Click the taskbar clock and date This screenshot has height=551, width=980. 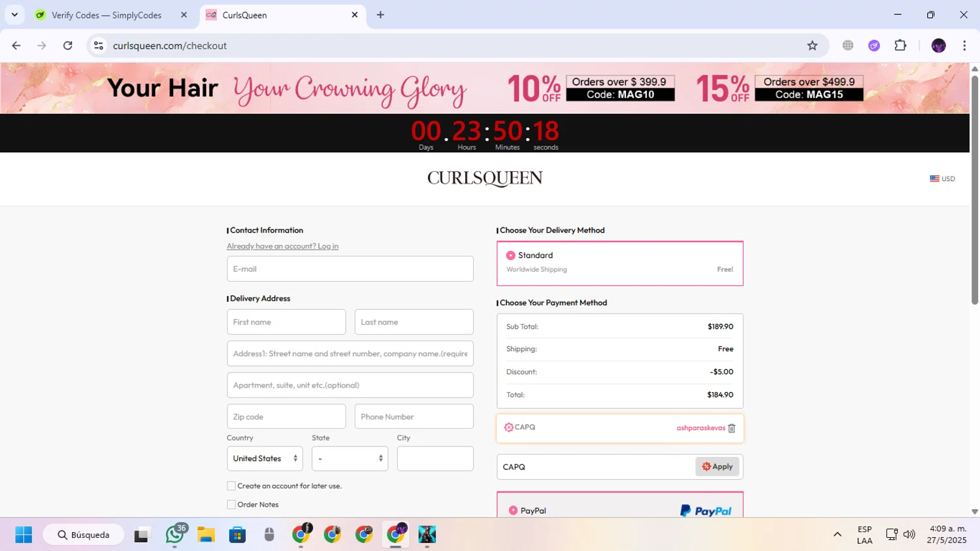coord(947,535)
